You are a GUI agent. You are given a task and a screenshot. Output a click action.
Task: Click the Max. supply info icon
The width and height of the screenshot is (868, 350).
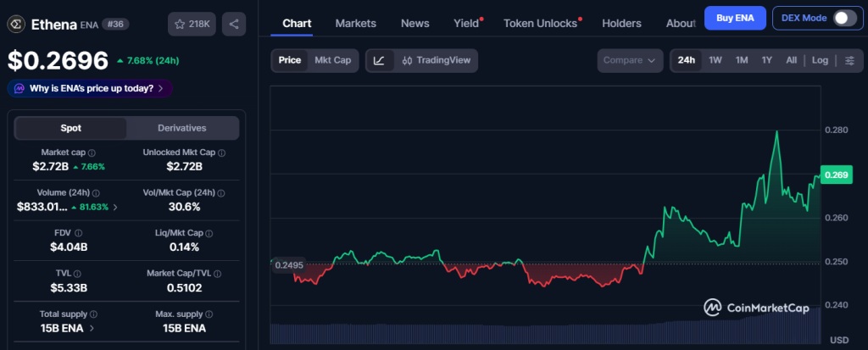(209, 314)
